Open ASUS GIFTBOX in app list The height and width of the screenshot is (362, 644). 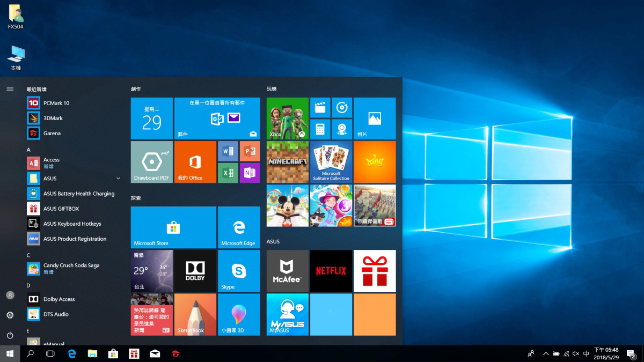coord(74,209)
